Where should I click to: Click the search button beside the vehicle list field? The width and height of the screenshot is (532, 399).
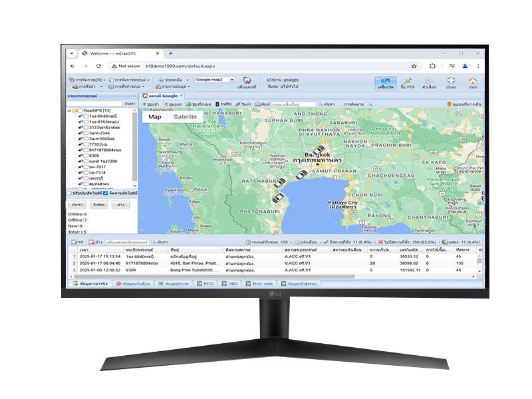[x=130, y=104]
